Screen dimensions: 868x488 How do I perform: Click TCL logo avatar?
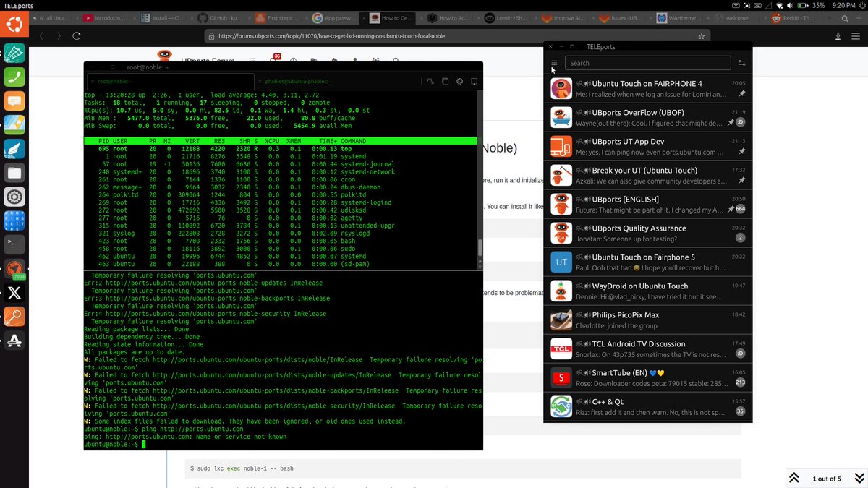click(561, 349)
